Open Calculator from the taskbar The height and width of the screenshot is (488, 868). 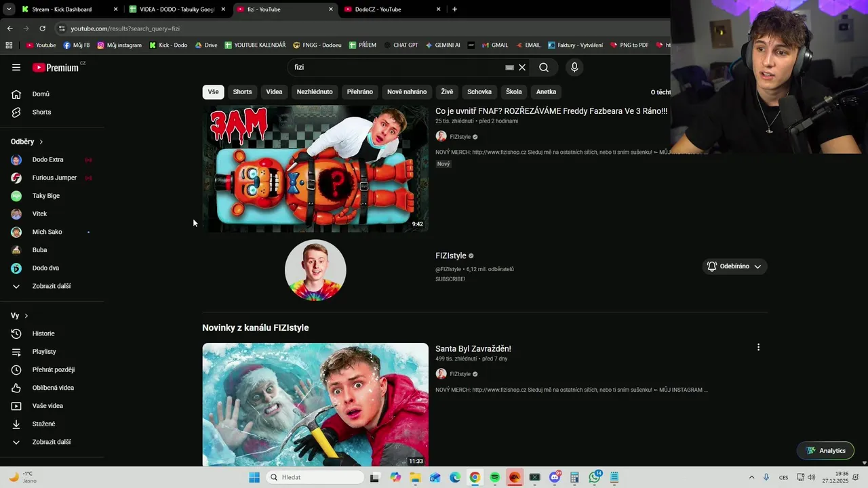click(574, 477)
